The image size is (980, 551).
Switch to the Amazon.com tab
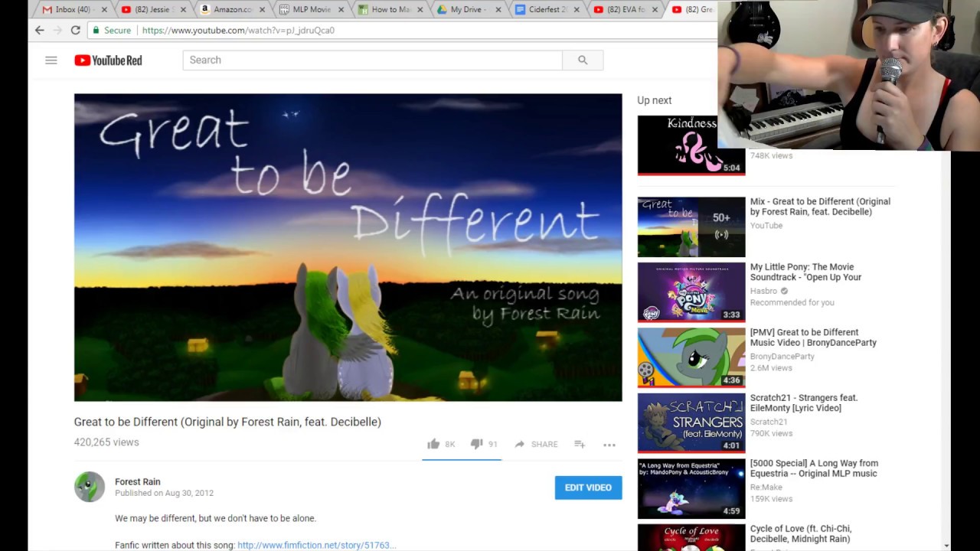[228, 10]
